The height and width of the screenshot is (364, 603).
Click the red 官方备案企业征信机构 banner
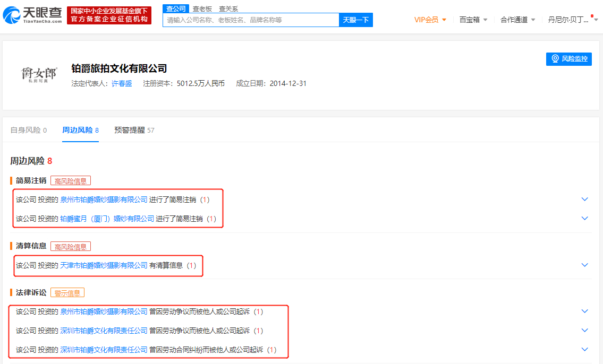[x=109, y=15]
